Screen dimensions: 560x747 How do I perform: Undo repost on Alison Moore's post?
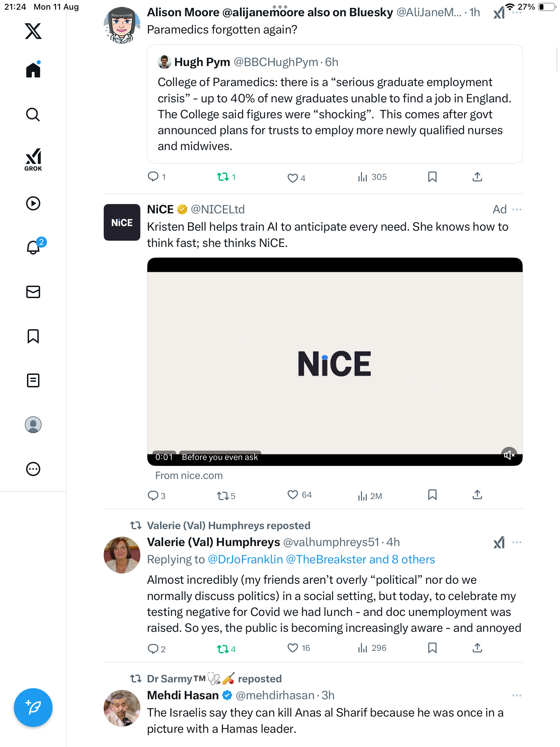pyautogui.click(x=223, y=177)
